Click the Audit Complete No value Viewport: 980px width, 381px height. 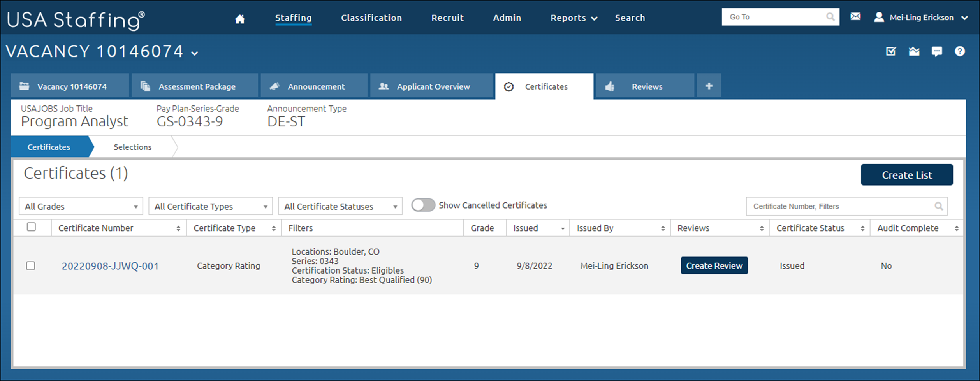tap(886, 266)
